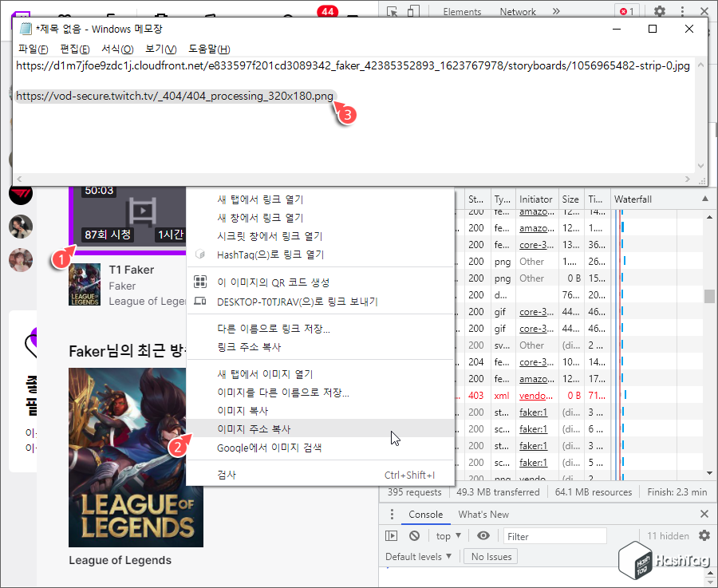Choose 검사 (Ctrl+Shift+I) entry
The width and height of the screenshot is (718, 588).
(x=321, y=475)
